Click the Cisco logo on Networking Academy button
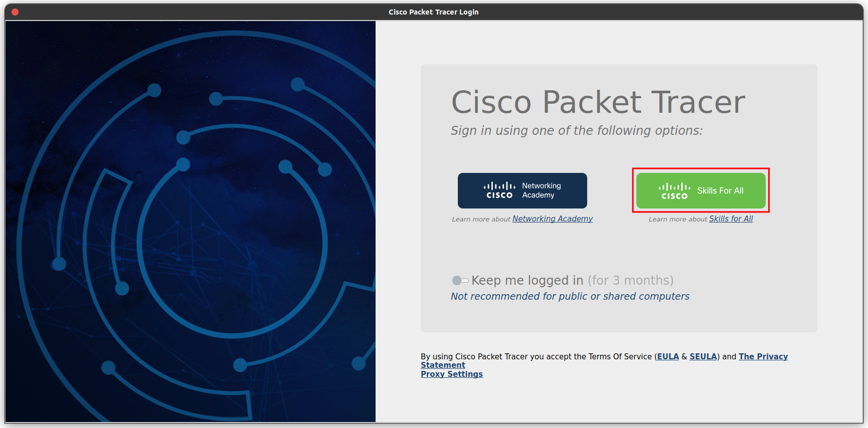 click(499, 190)
